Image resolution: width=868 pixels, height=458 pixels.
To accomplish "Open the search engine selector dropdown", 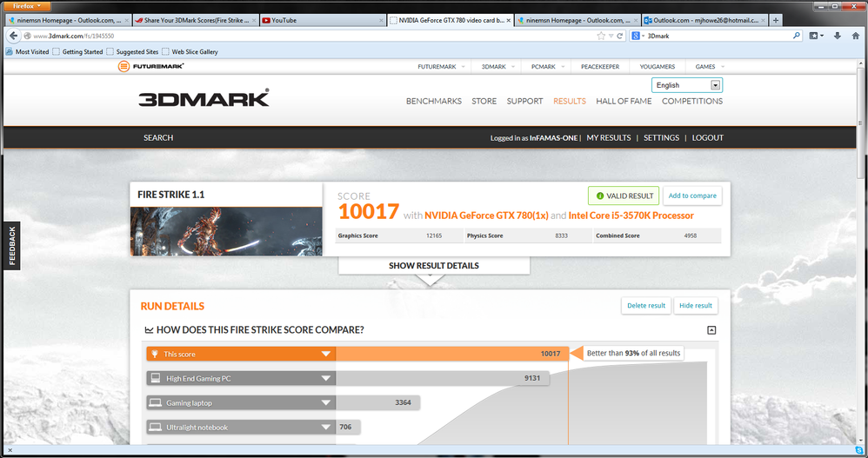I will (638, 36).
